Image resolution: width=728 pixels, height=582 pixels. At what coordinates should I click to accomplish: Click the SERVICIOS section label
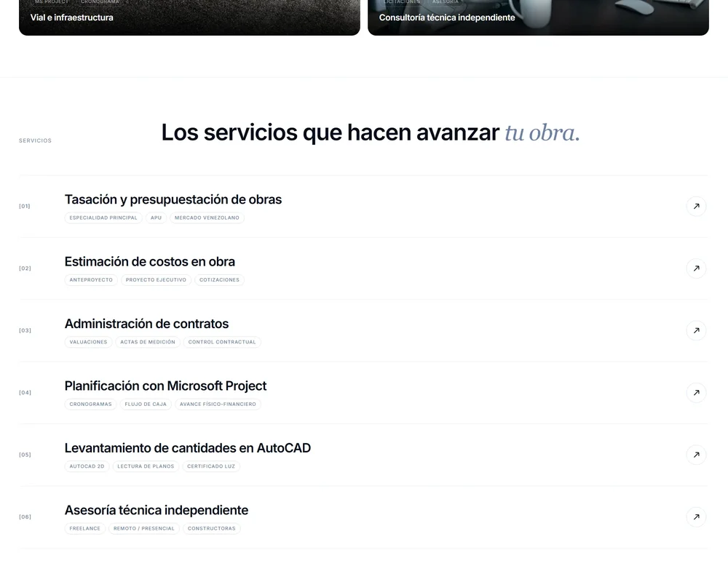[35, 140]
